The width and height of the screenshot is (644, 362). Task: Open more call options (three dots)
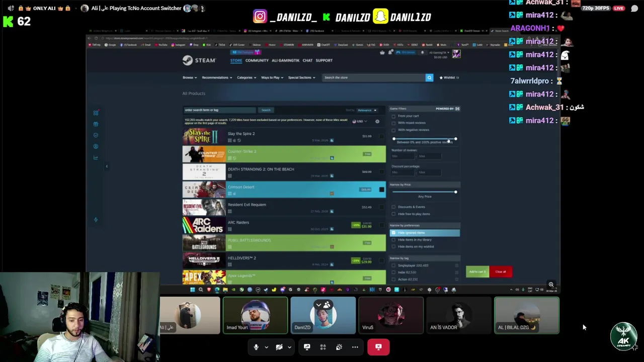(355, 347)
